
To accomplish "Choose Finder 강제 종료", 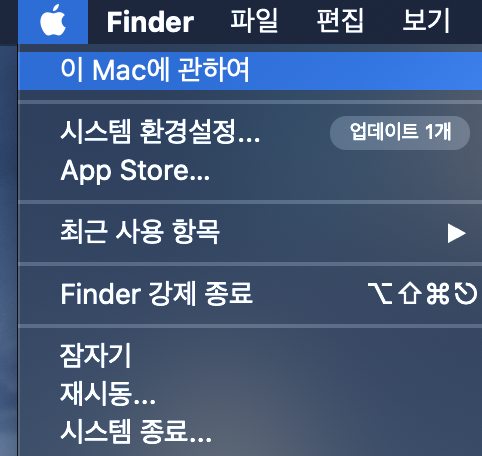I will 250,294.
